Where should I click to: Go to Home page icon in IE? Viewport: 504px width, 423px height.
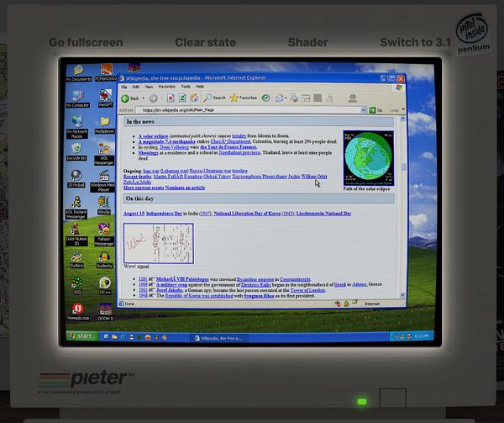coord(194,98)
